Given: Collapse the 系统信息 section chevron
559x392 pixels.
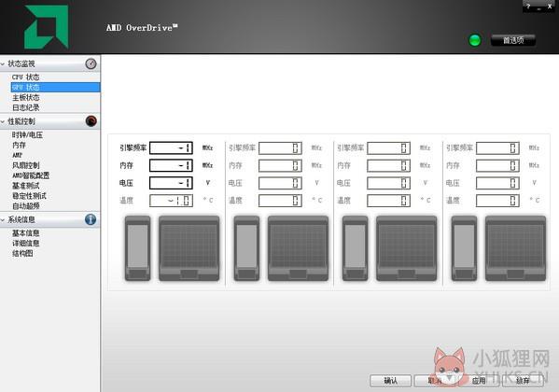Looking at the screenshot, I should pos(3,219).
